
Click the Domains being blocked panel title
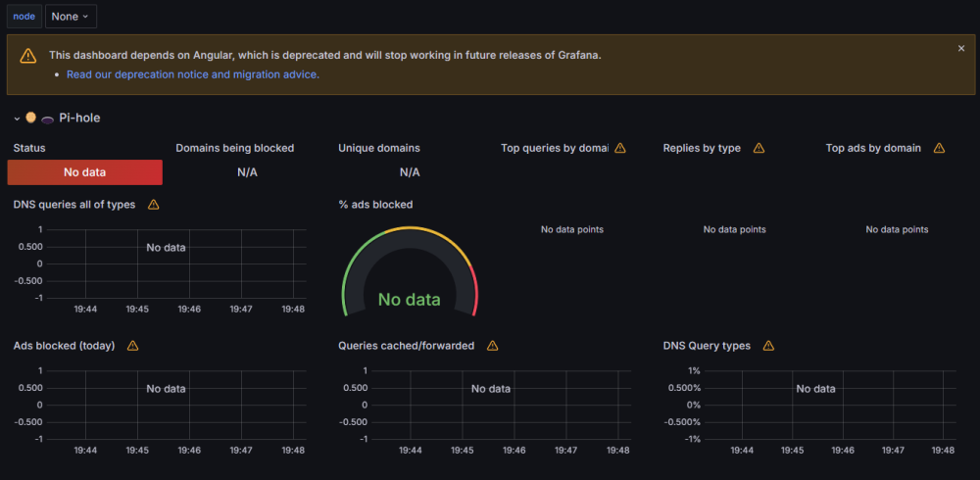click(x=234, y=148)
